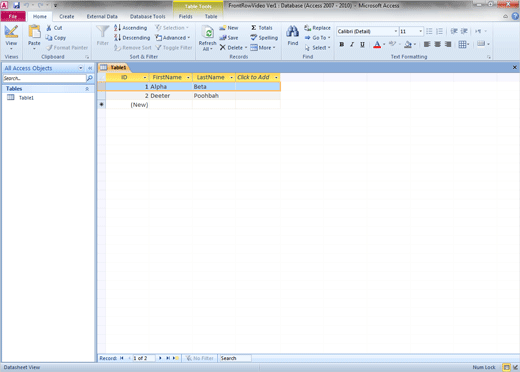Align text right
This screenshot has width=520, height=372.
coord(448,44)
